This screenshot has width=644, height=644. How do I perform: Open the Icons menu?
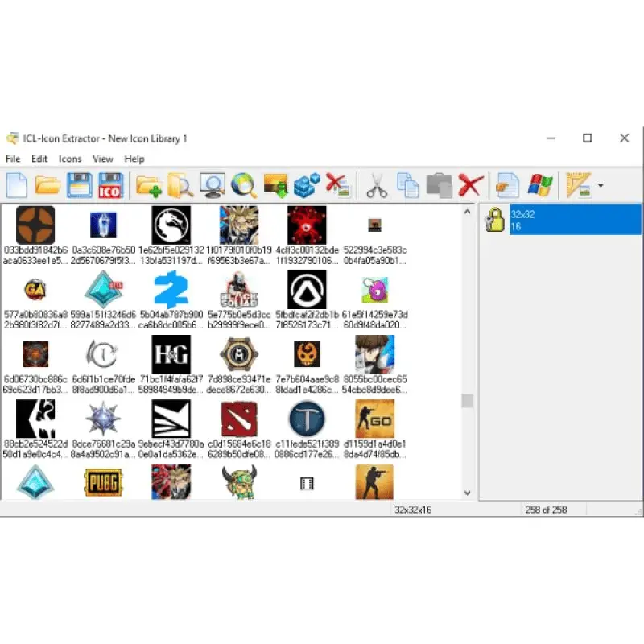[70, 159]
